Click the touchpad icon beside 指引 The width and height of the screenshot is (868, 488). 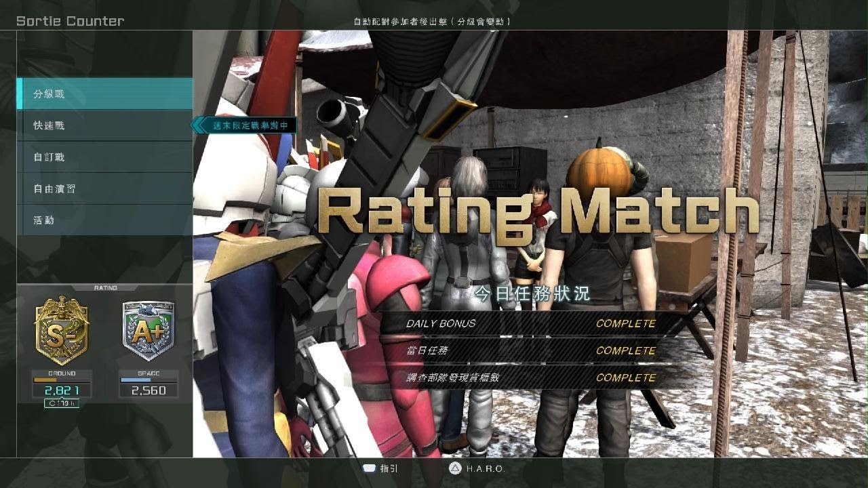(x=369, y=468)
